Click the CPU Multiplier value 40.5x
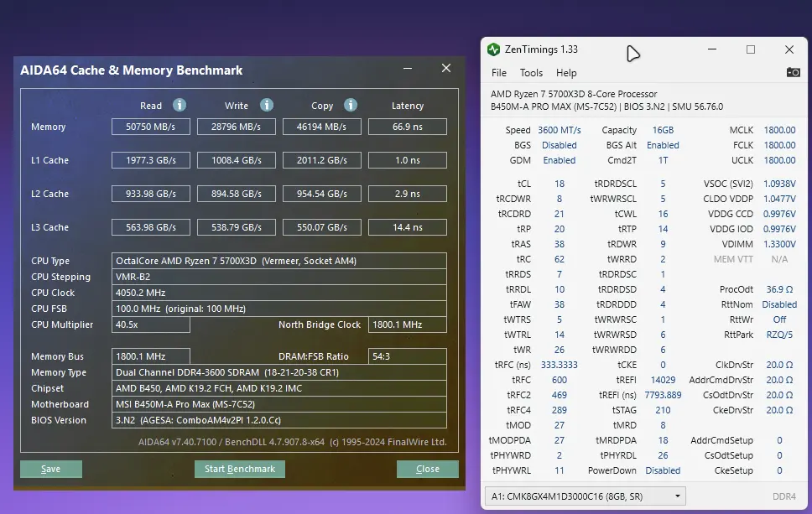 [151, 324]
